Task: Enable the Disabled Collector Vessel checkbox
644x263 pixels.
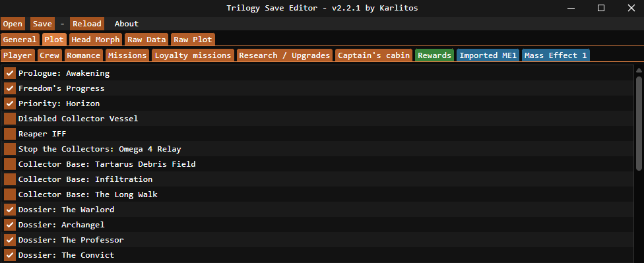Action: (10, 119)
